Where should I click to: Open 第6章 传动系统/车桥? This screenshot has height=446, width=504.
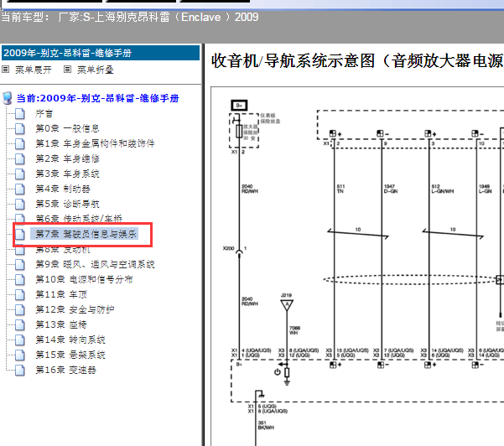pos(79,219)
